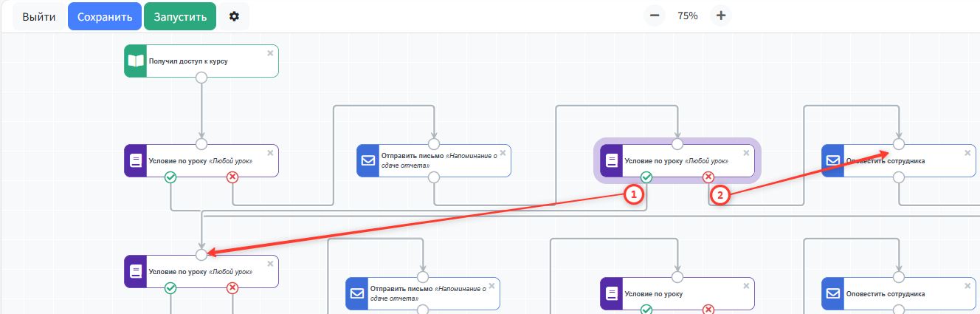Zoom out with the minus button
This screenshot has height=314, width=980.
(654, 16)
